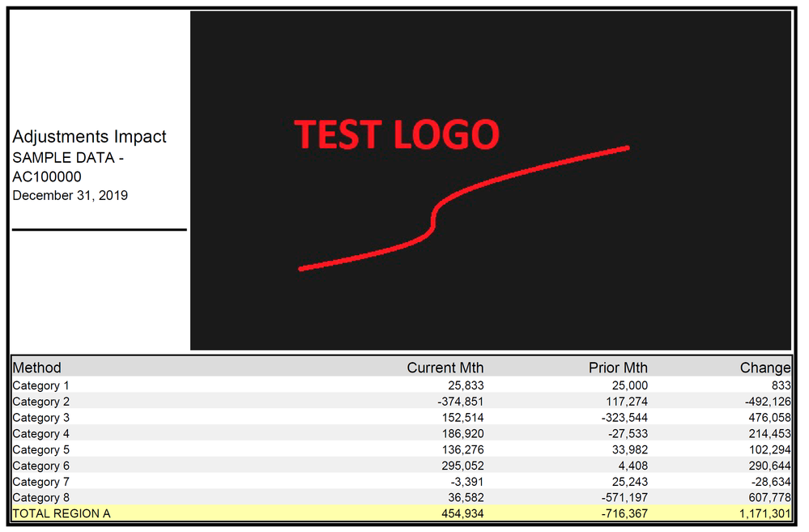Click Category 1 prior value '25,000'
This screenshot has height=532, width=809.
click(x=630, y=385)
